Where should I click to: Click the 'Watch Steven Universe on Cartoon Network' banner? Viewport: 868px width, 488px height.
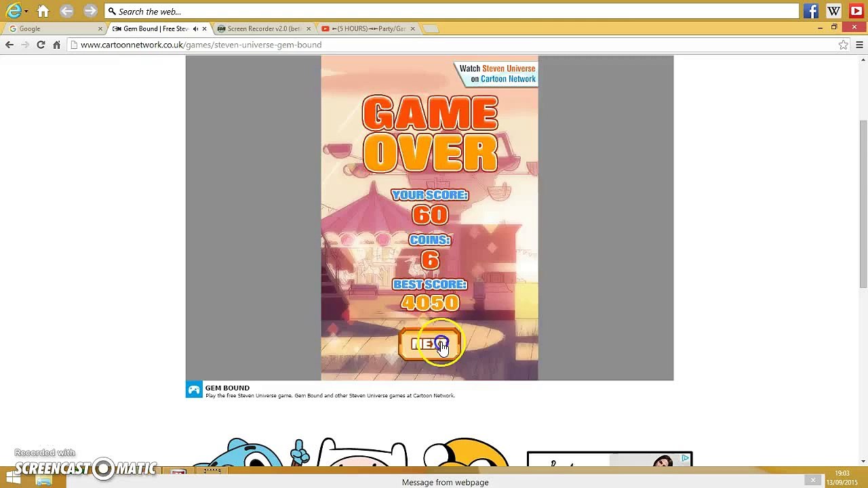[x=496, y=73]
